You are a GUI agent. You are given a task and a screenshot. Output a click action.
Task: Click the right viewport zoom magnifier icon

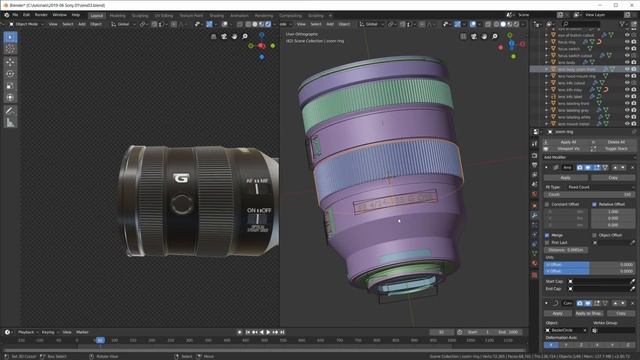(x=495, y=37)
